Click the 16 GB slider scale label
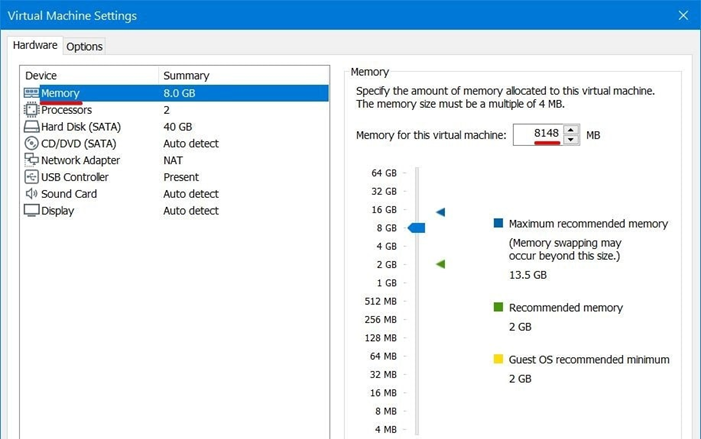Viewport: 701px width, 439px height. pyautogui.click(x=384, y=210)
